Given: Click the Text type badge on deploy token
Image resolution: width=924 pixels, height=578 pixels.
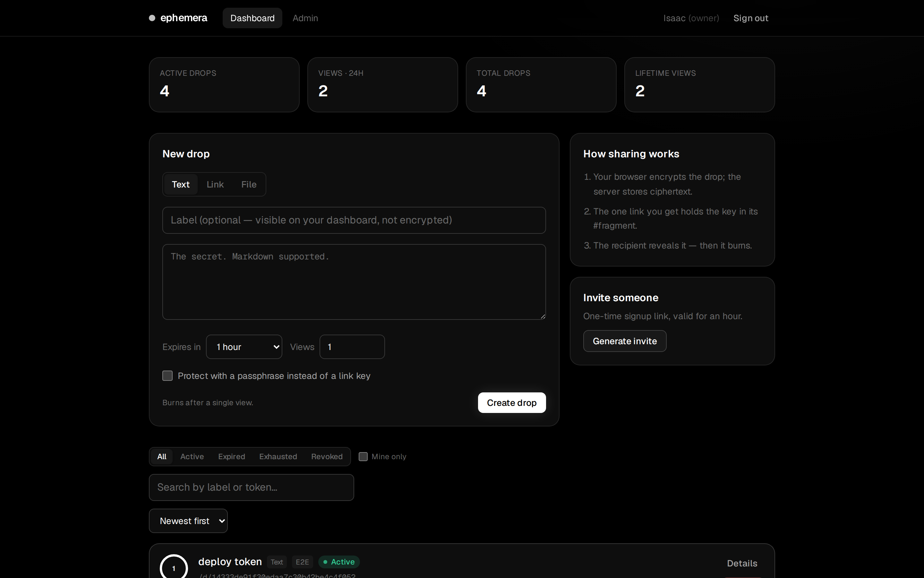Looking at the screenshot, I should pyautogui.click(x=277, y=562).
